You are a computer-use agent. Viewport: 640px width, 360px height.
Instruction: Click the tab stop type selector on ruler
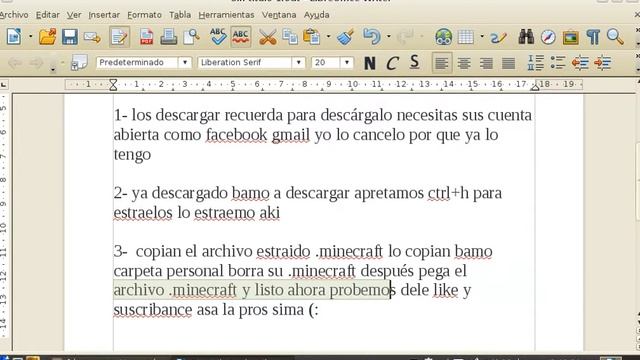coord(4,84)
